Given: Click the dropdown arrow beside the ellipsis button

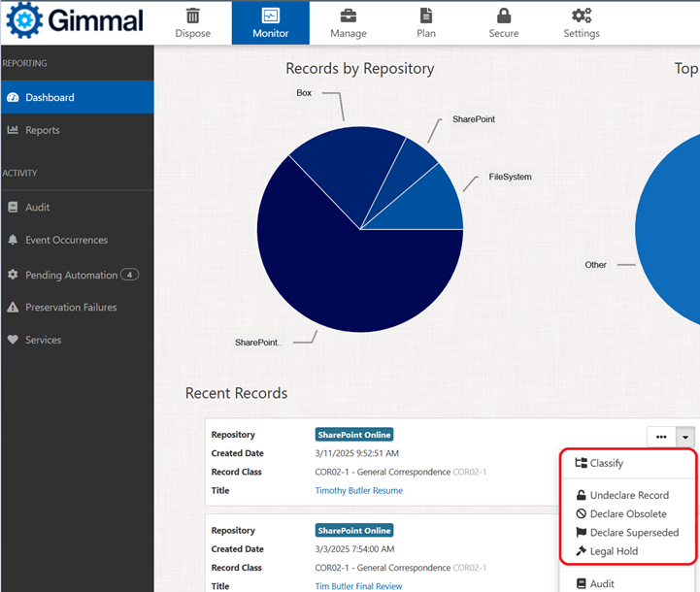Looking at the screenshot, I should point(685,437).
